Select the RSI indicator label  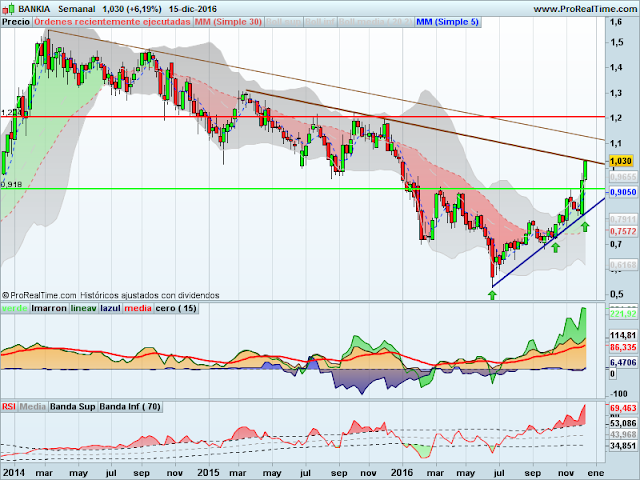tap(9, 407)
